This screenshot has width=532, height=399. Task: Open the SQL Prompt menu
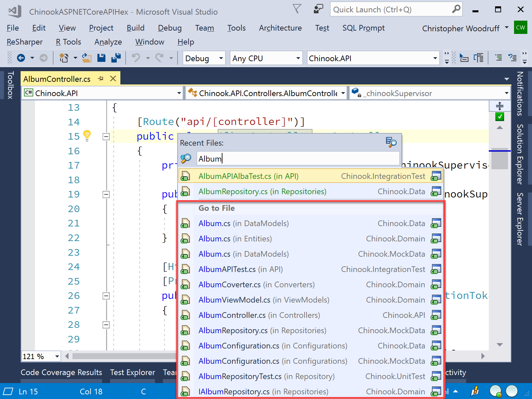(363, 28)
